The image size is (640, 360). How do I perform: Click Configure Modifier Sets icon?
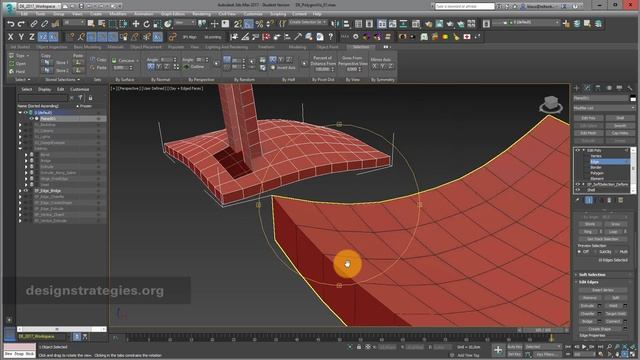(620, 200)
